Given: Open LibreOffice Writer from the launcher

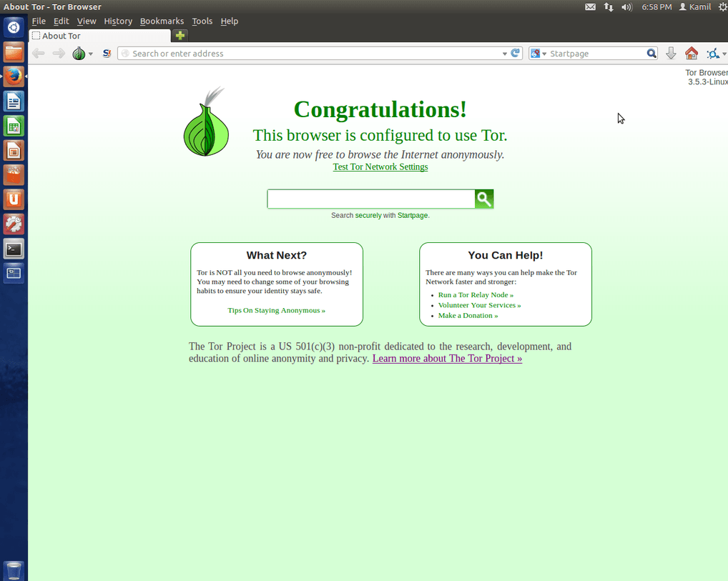Looking at the screenshot, I should 14,101.
